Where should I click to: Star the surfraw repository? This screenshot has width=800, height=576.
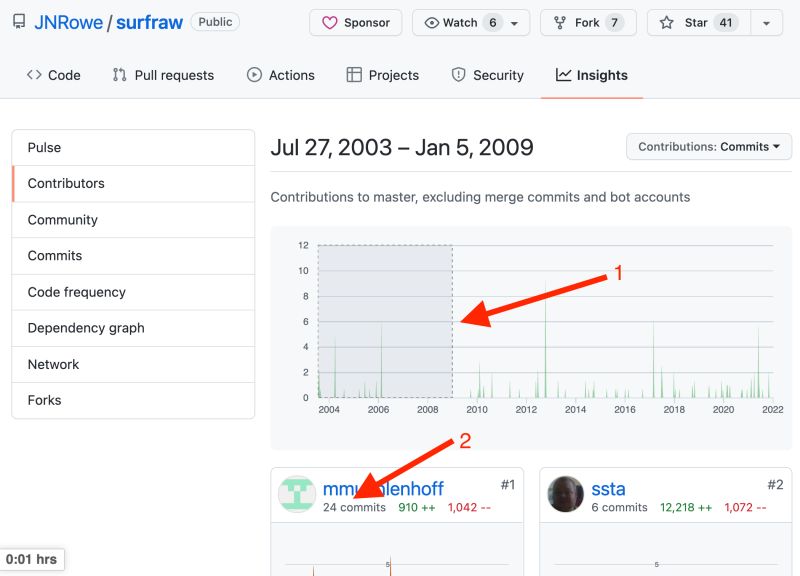(697, 22)
